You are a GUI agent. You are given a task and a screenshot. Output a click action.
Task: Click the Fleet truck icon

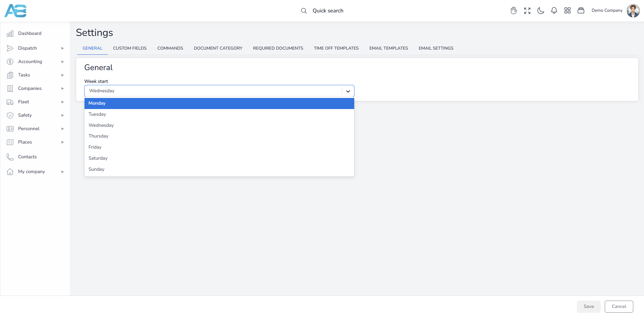(10, 102)
